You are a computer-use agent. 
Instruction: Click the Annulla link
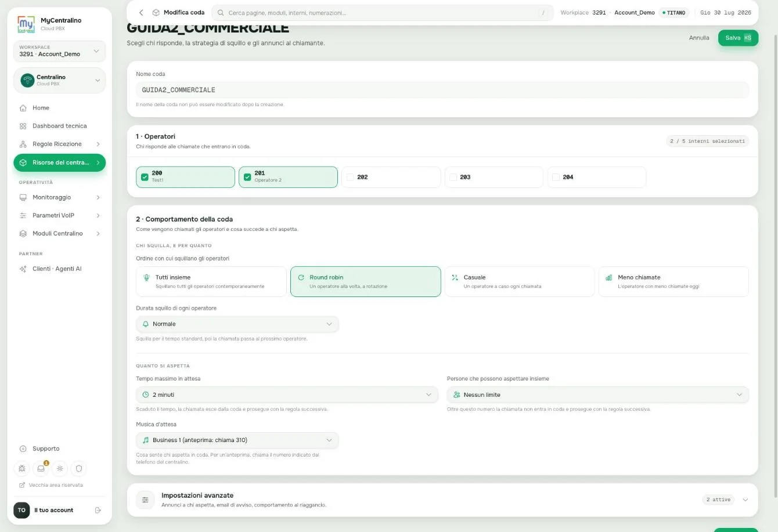click(699, 38)
